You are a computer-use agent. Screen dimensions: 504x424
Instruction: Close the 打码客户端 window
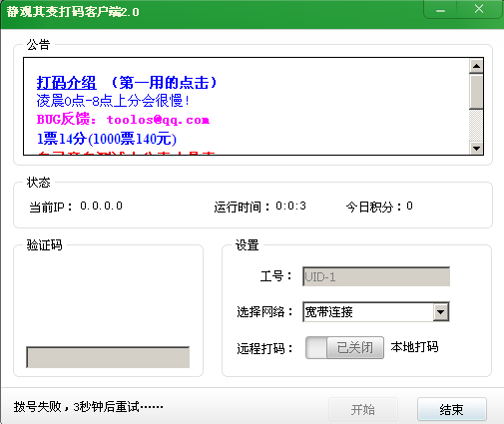click(x=479, y=9)
